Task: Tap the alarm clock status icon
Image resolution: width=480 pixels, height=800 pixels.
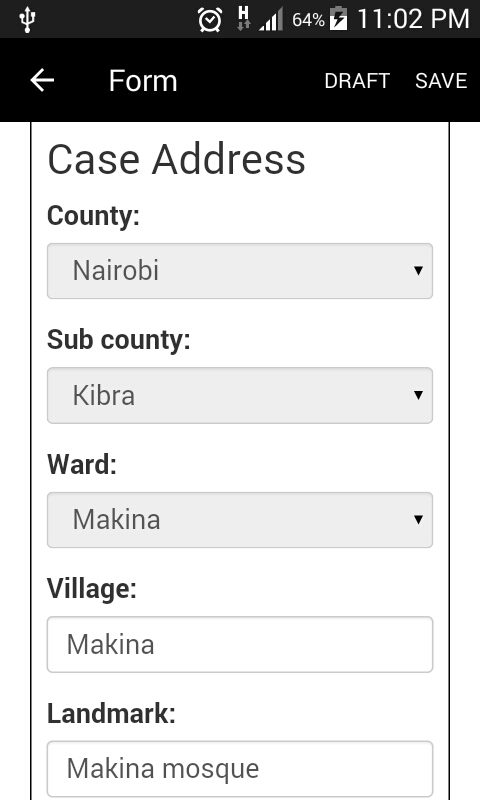Action: (210, 20)
